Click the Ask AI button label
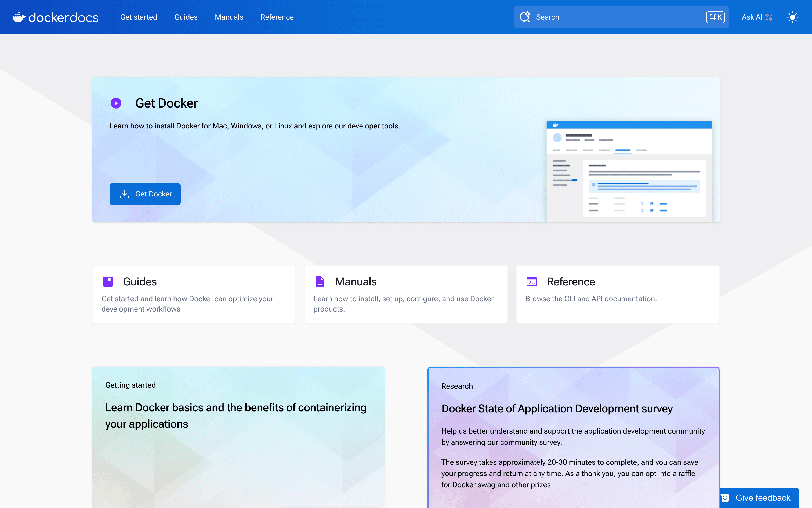The height and width of the screenshot is (508, 812). [x=752, y=17]
